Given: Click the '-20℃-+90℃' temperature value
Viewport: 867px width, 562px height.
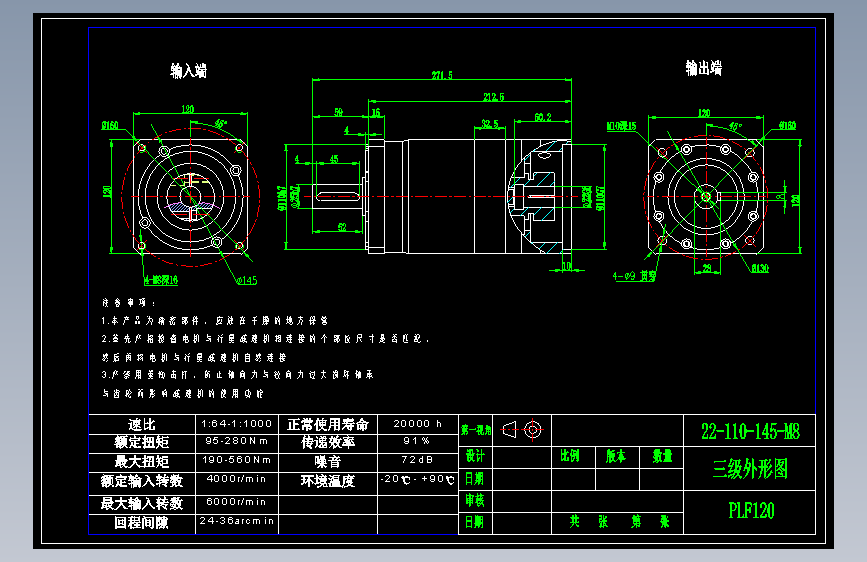Looking at the screenshot, I should click(x=418, y=479).
